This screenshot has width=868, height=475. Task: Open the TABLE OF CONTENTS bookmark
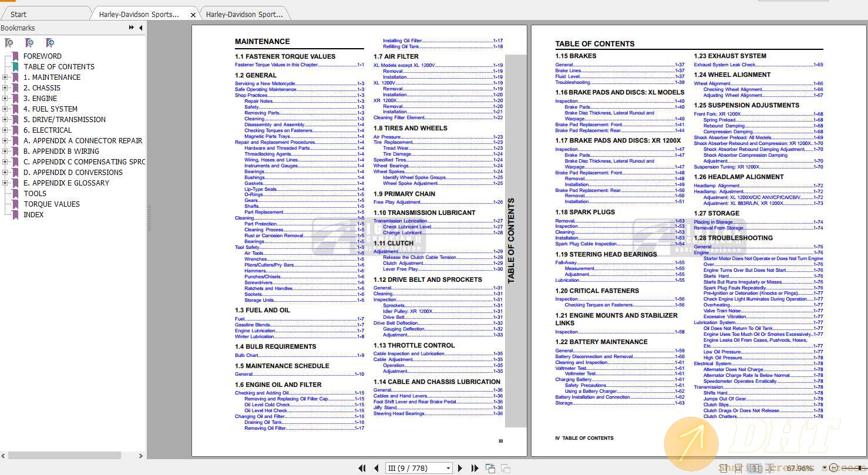click(x=59, y=67)
